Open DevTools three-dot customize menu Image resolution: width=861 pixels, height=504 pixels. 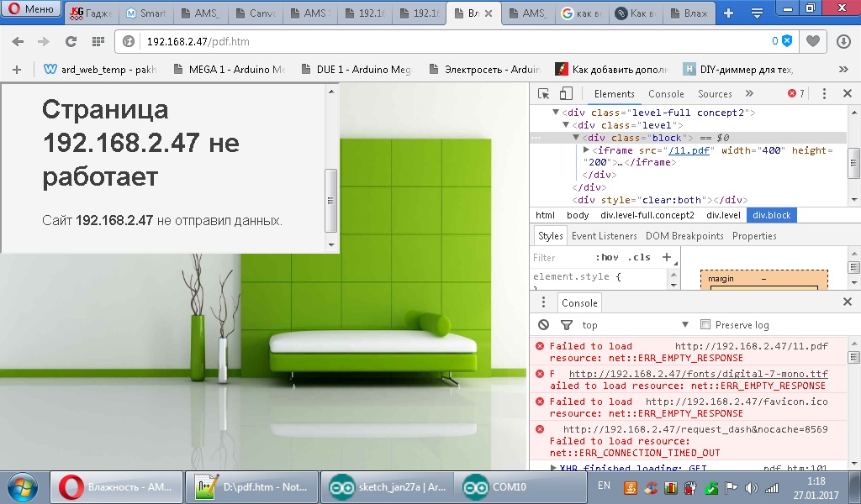coord(824,94)
